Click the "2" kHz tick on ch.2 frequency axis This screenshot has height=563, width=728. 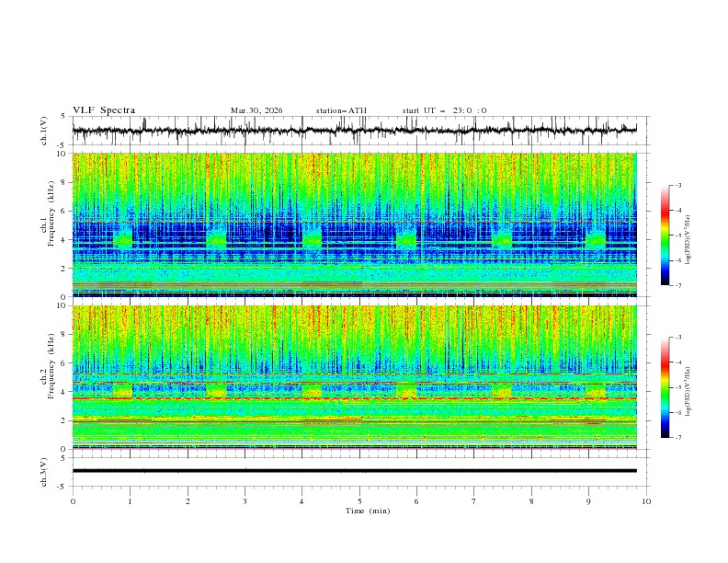(65, 420)
